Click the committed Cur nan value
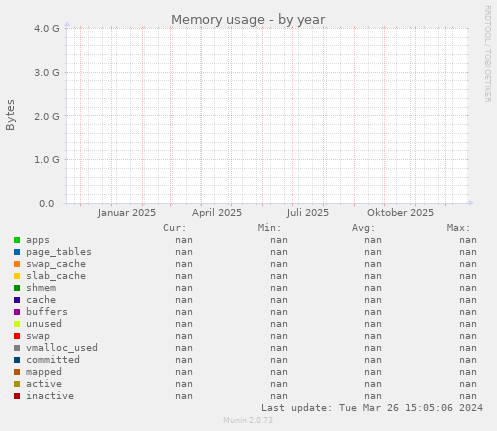Screen dimensions: 497x431 tap(184, 360)
